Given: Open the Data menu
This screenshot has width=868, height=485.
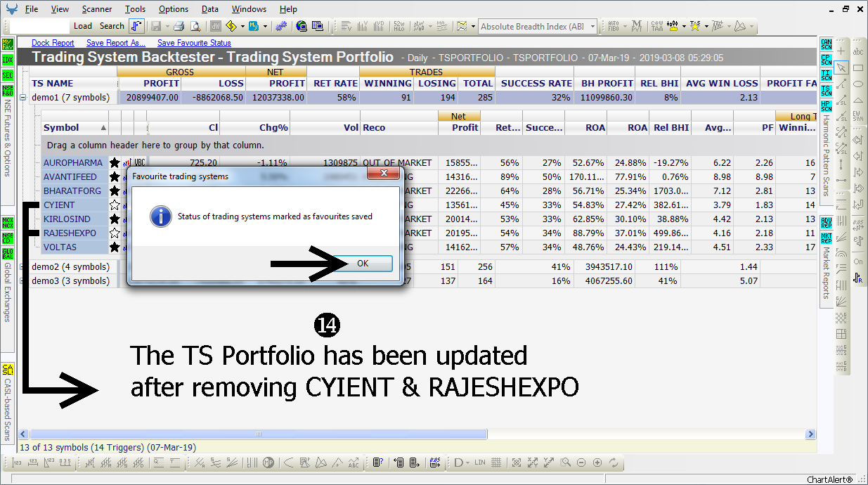Looking at the screenshot, I should (x=210, y=9).
